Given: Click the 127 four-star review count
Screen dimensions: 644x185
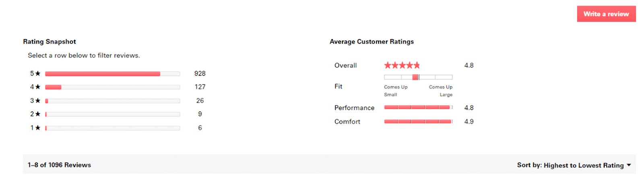Looking at the screenshot, I should [x=200, y=87].
